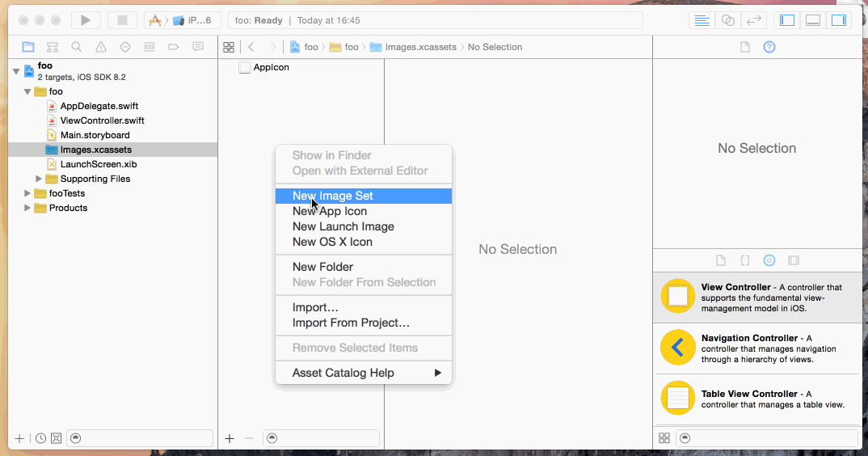Select Navigation Controller in object library
Screen dimensions: 868x456
coord(757,348)
